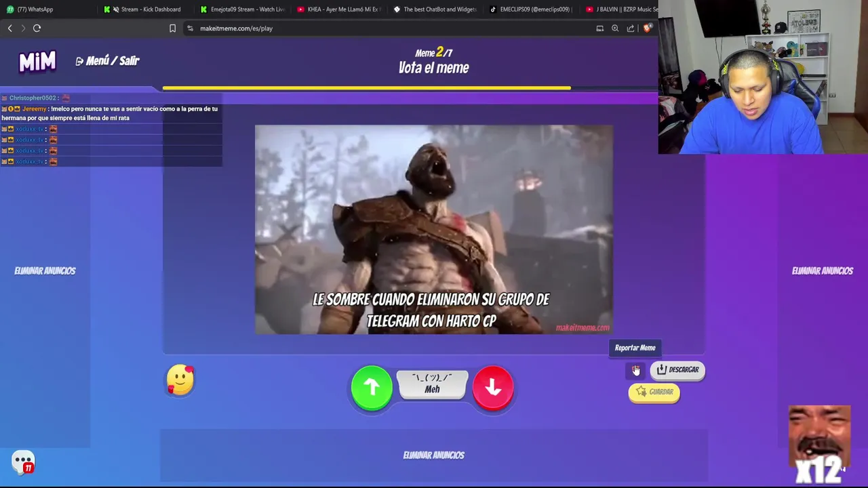This screenshot has width=868, height=488.
Task: Click Menú / Salir to exit the game
Action: tap(107, 61)
